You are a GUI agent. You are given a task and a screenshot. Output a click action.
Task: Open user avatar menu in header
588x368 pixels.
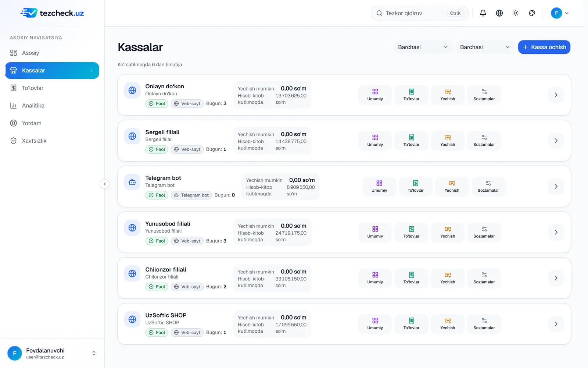click(x=560, y=13)
